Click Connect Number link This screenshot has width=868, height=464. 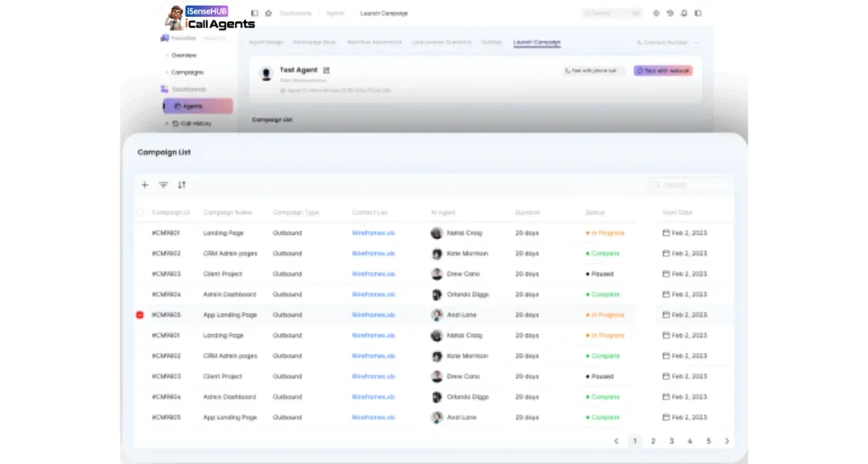point(661,42)
